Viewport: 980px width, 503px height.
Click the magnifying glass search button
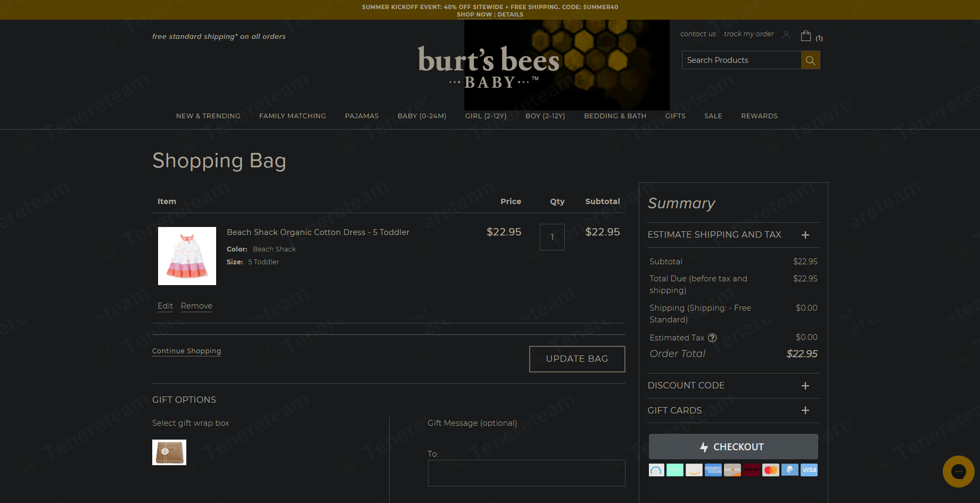coord(810,60)
